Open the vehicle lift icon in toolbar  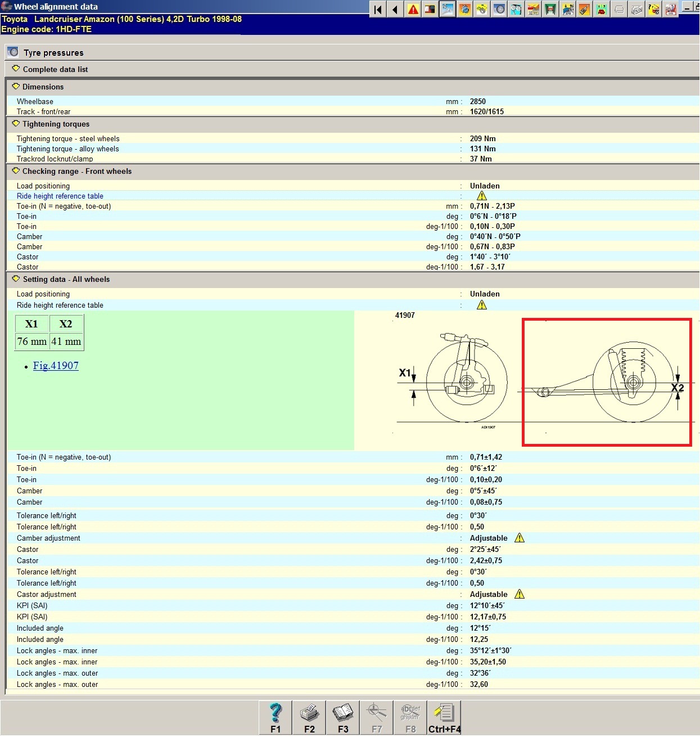point(550,10)
